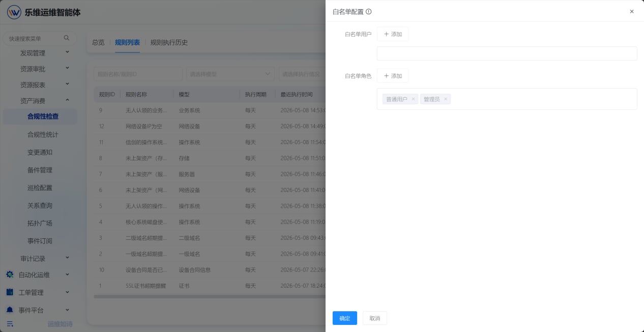The width and height of the screenshot is (644, 332).
Task: Click the search magnifier in menu search
Action: (x=67, y=38)
